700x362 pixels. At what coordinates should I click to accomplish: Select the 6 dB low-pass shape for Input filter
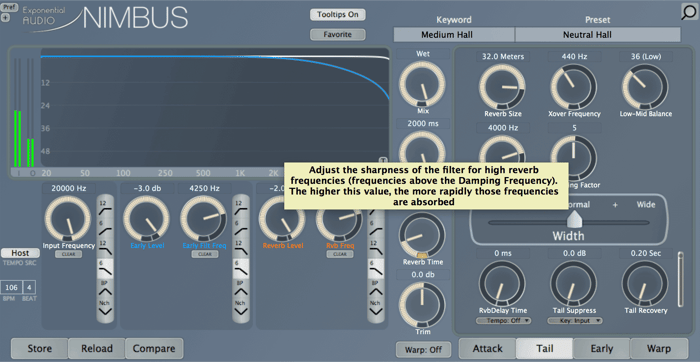(105, 268)
